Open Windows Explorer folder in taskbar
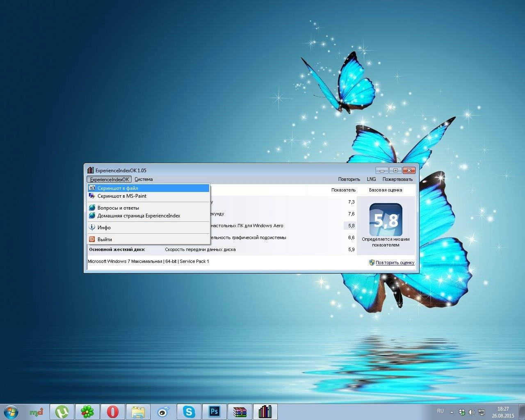This screenshot has height=420, width=525. pyautogui.click(x=138, y=411)
